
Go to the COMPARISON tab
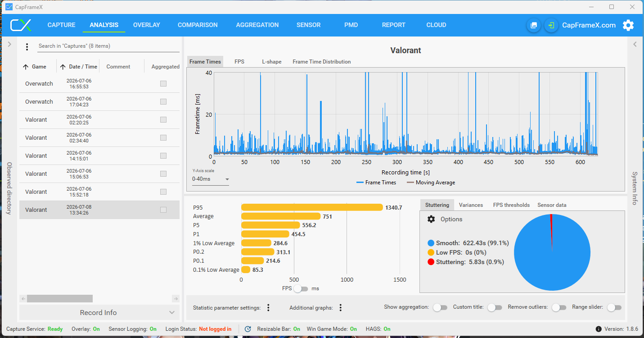tap(198, 25)
